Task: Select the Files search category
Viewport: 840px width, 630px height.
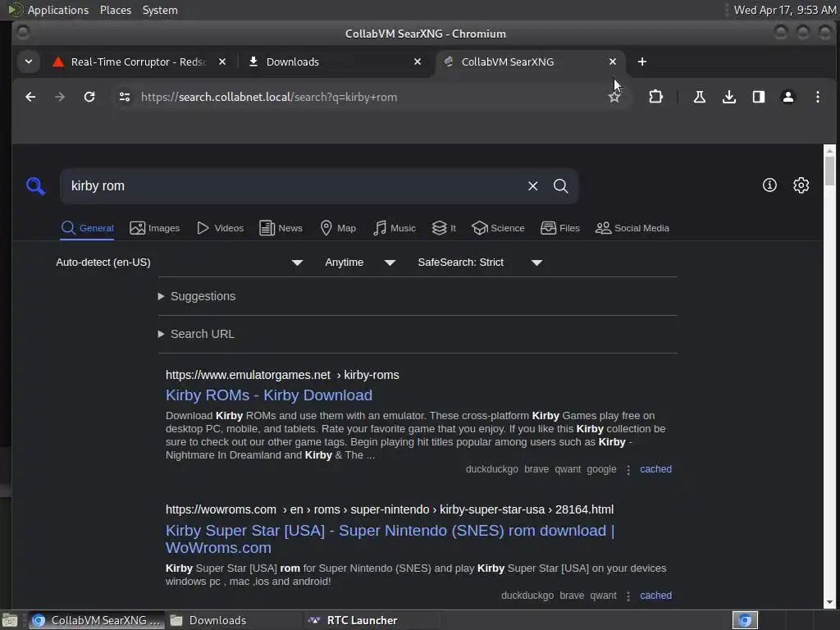Action: coord(560,228)
